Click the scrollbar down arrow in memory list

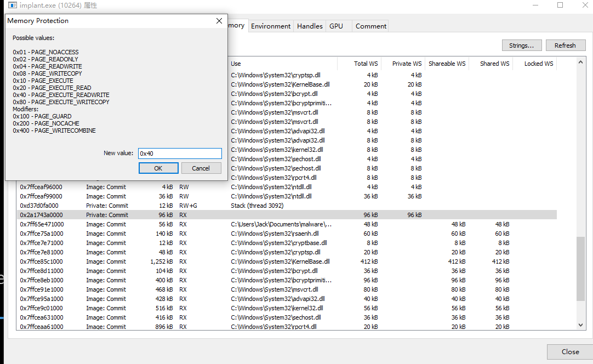pos(581,325)
